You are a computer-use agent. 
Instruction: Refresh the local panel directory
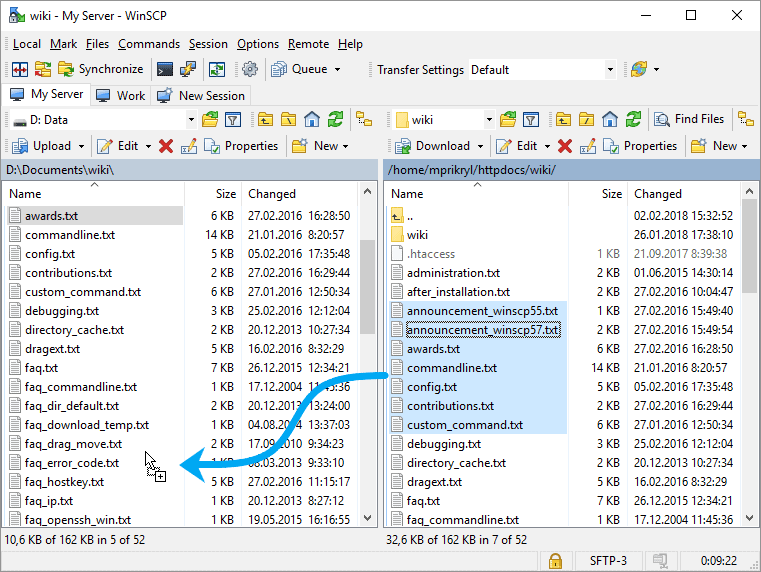(x=335, y=119)
